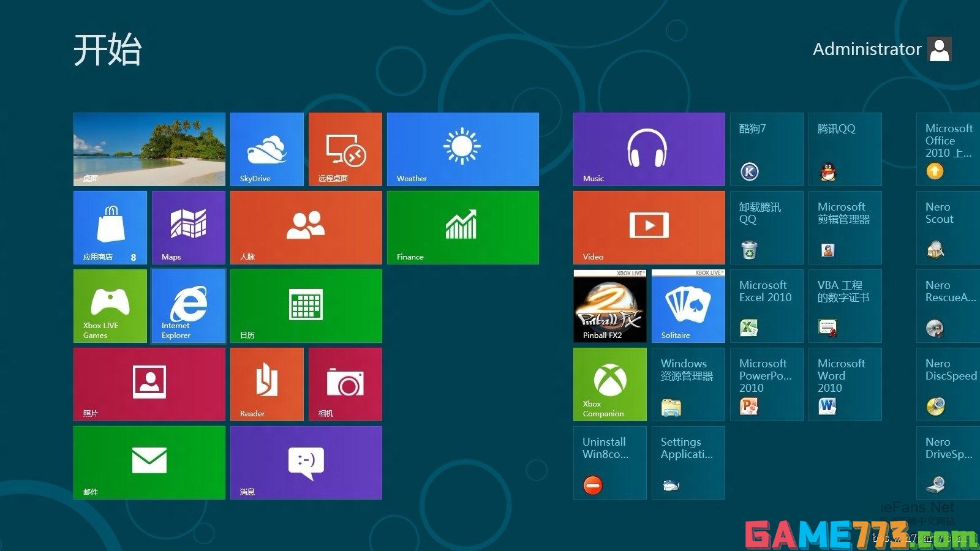Launch Microsoft Word 2010 tile
The height and width of the screenshot is (551, 980).
pyautogui.click(x=845, y=384)
